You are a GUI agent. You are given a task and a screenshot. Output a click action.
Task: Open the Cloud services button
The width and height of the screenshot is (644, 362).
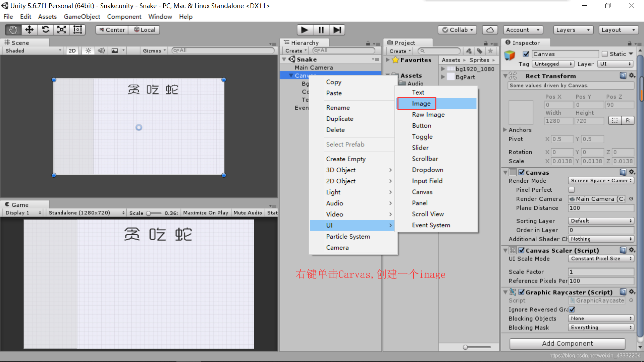point(490,30)
